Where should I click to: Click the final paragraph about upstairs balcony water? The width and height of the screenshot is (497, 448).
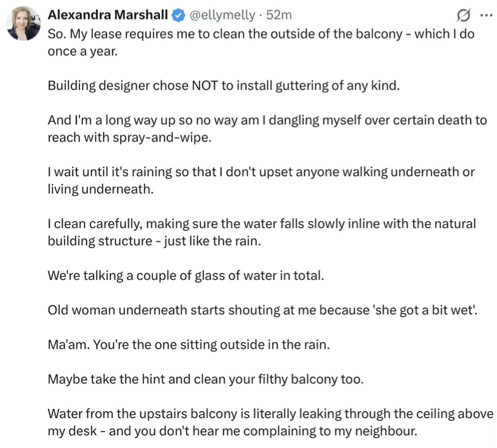[270, 422]
